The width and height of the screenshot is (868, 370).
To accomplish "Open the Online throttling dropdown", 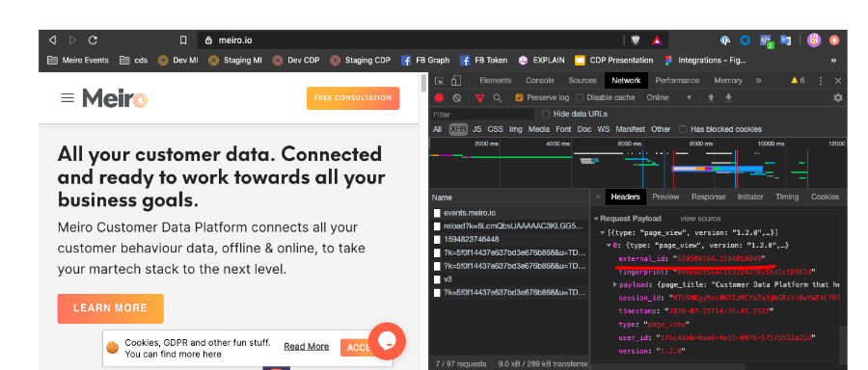I will point(669,98).
